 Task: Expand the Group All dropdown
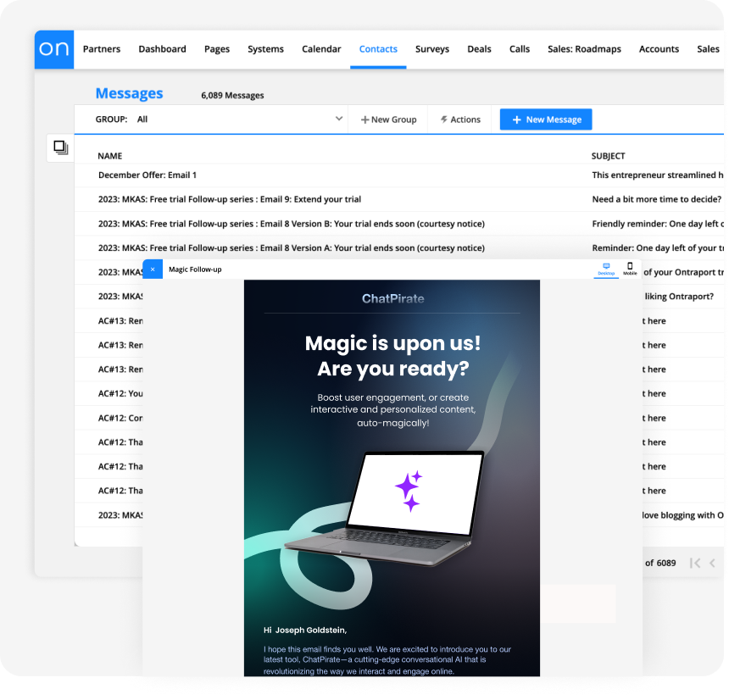(339, 119)
